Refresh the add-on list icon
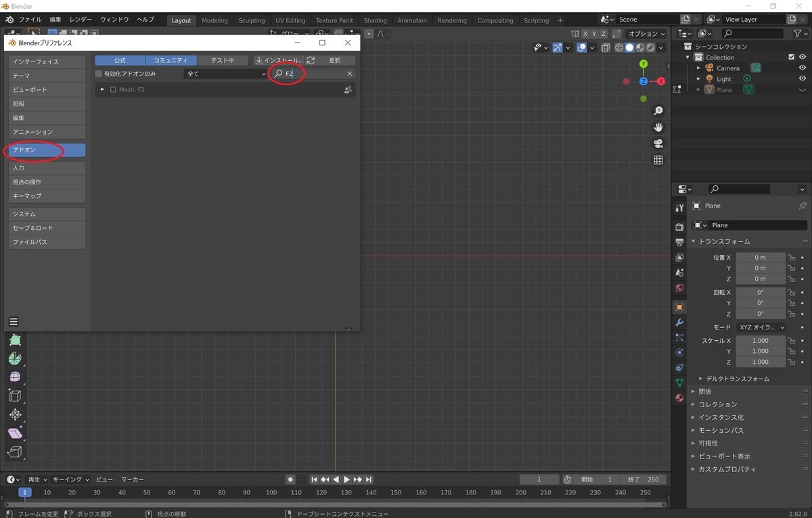The width and height of the screenshot is (812, 518). (x=311, y=60)
